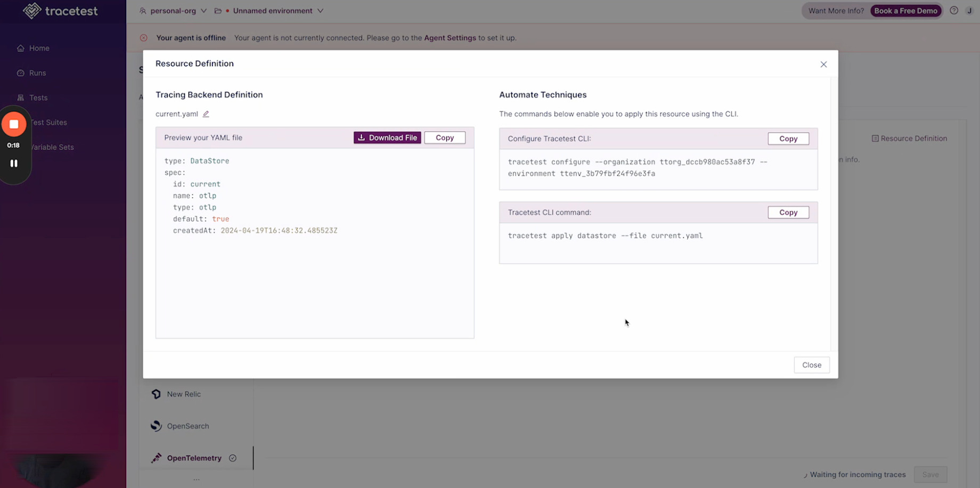980x488 pixels.
Task: Click the environment folder icon
Action: [x=218, y=11]
